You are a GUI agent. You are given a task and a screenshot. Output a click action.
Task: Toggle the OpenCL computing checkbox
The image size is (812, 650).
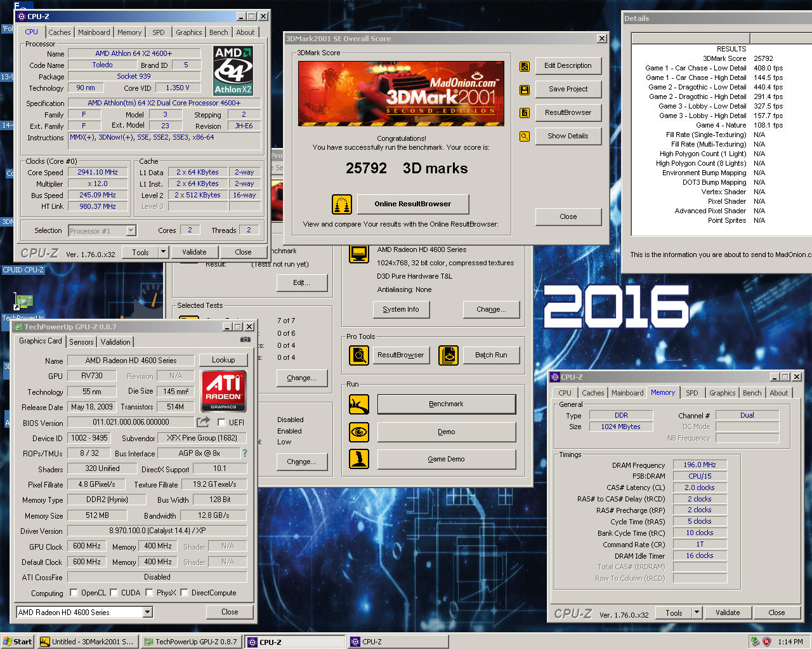pos(74,593)
